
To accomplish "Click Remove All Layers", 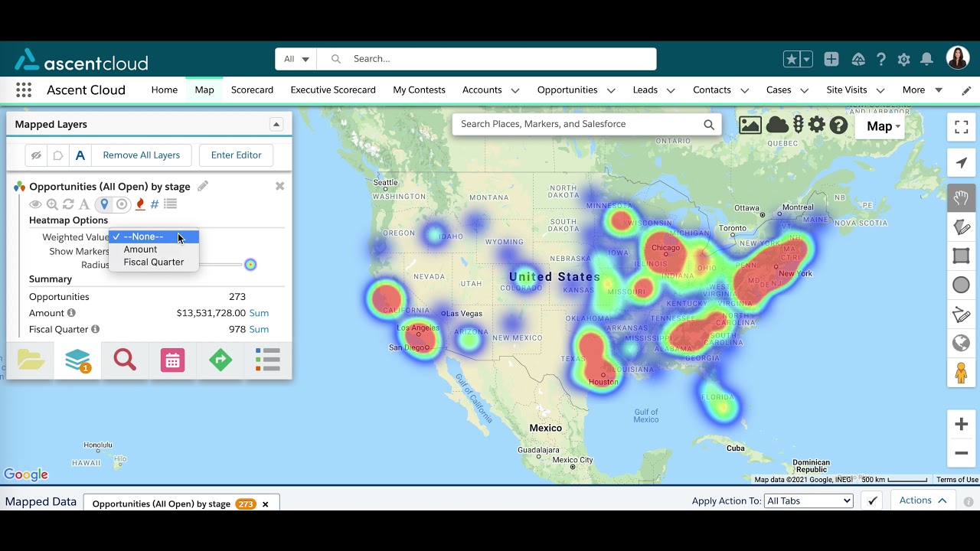I will pos(142,155).
